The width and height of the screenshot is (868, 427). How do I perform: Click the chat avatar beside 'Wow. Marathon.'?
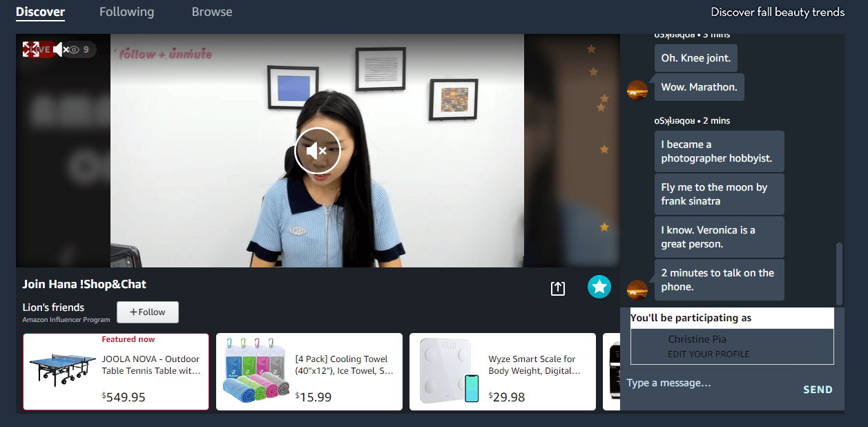[637, 91]
